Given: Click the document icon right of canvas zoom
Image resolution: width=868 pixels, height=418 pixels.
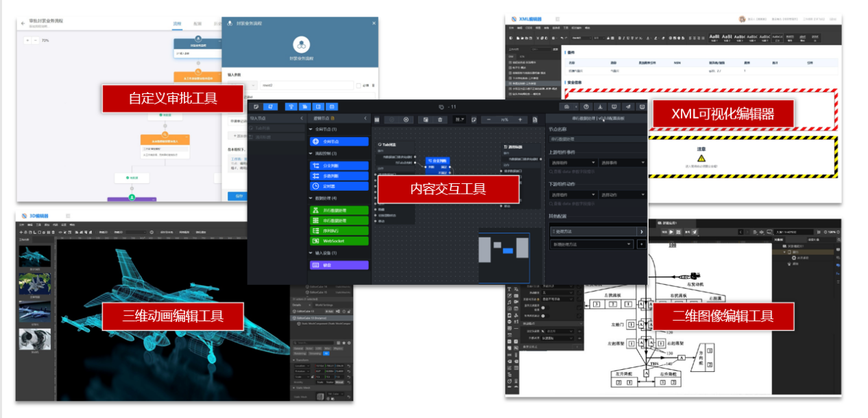Looking at the screenshot, I should coord(535,119).
